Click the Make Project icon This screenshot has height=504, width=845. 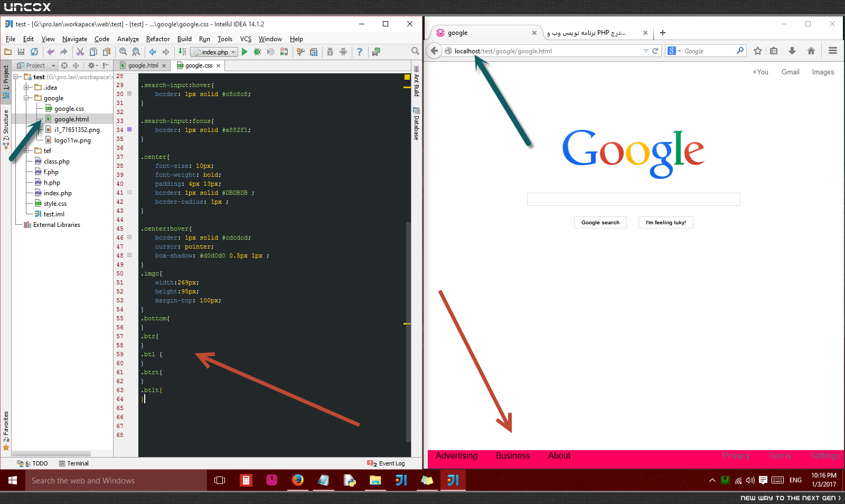(x=182, y=52)
